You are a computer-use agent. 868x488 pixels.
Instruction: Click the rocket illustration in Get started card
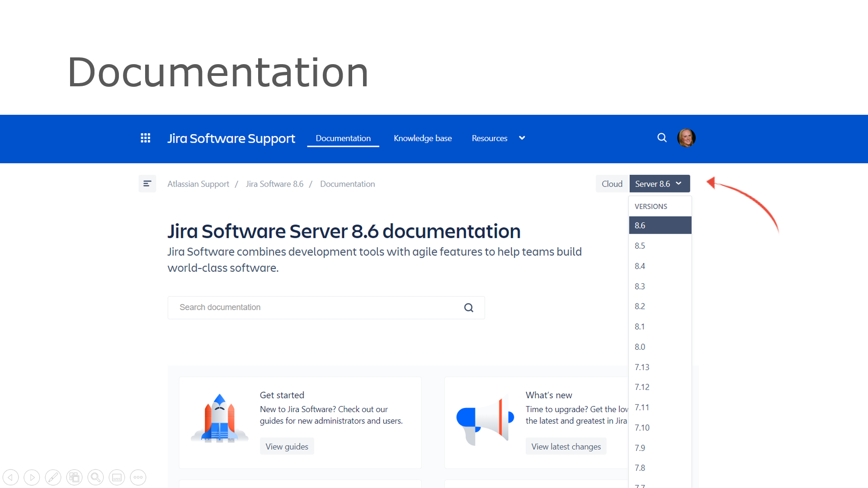[x=220, y=418]
